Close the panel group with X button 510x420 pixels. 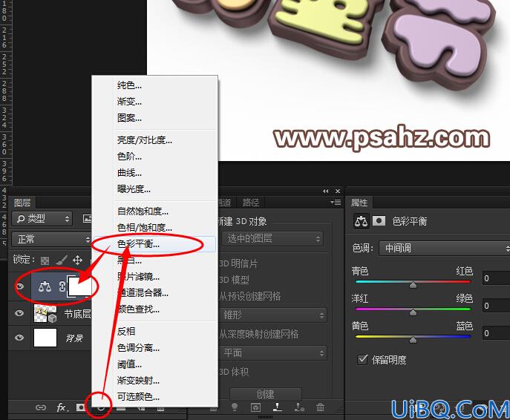(338, 191)
